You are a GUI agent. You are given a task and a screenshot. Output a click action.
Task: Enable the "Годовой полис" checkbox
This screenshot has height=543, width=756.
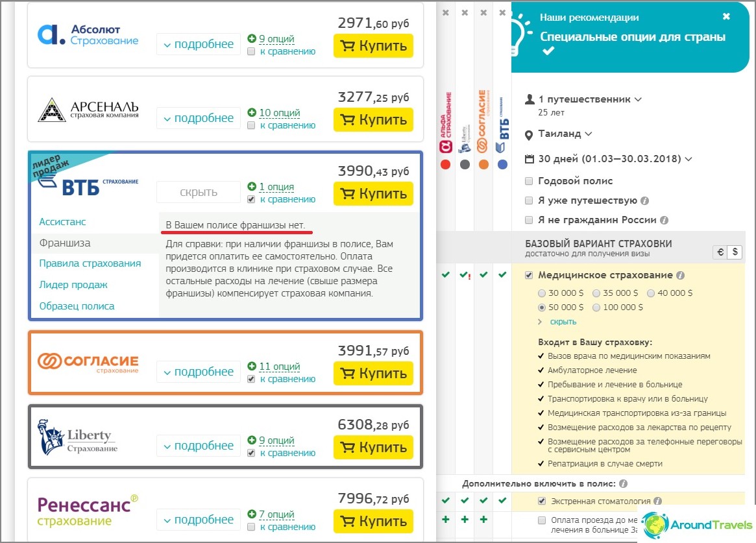pyautogui.click(x=529, y=181)
